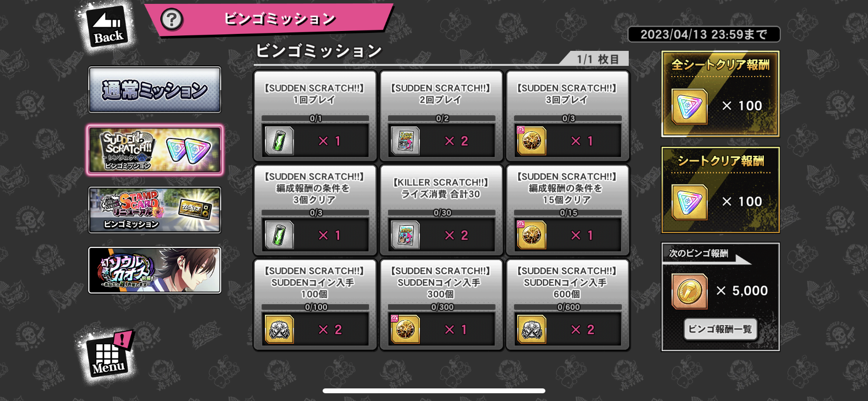Tap the Back icon
The image size is (868, 401).
click(108, 26)
